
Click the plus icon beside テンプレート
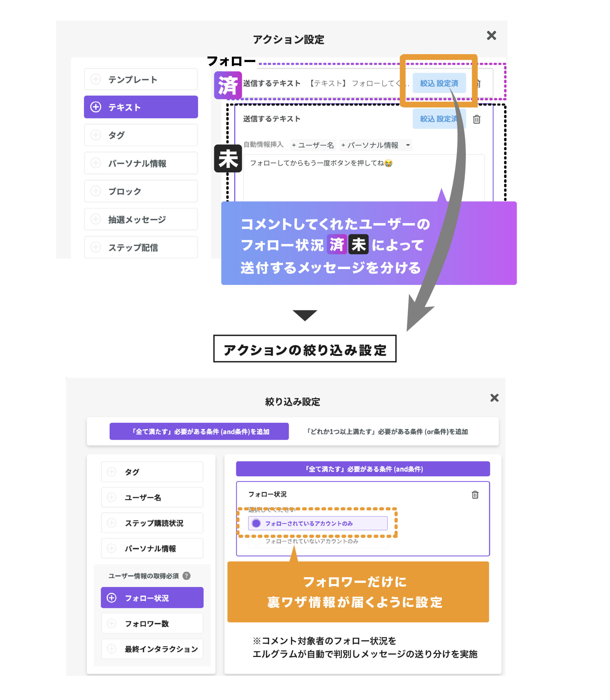point(96,79)
